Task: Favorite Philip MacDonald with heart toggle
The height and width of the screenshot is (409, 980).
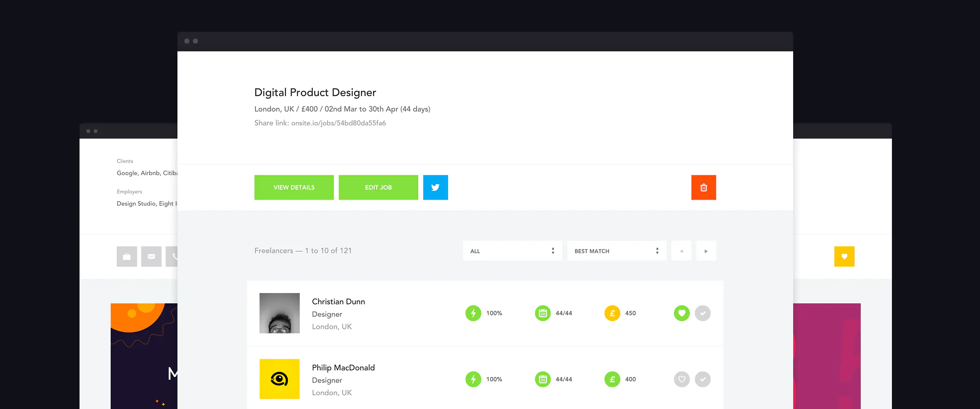Action: 682,379
